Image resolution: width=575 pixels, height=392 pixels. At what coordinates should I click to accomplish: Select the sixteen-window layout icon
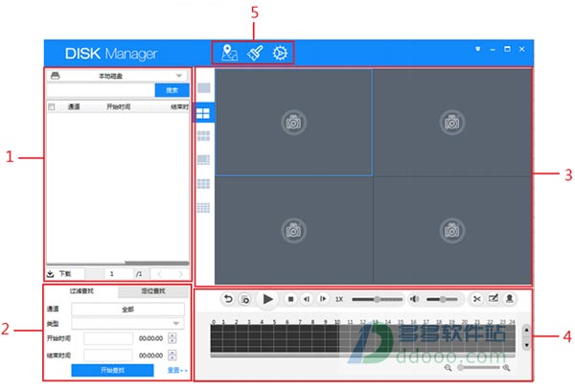click(203, 208)
